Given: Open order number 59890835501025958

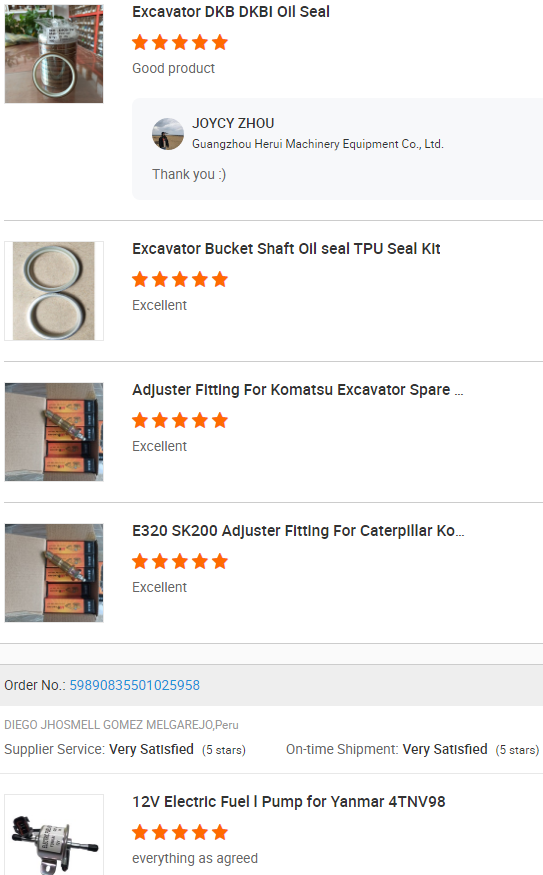Looking at the screenshot, I should point(134,685).
